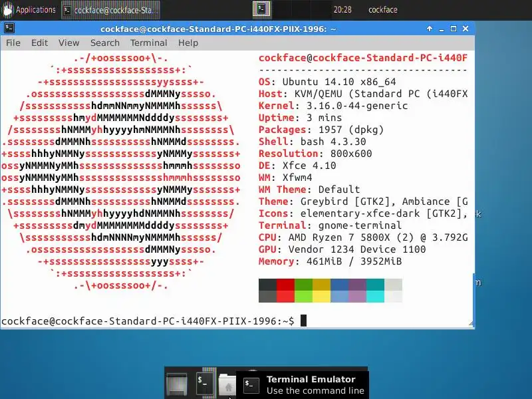The height and width of the screenshot is (399, 532).
Task: Minimize the terminal window
Action: point(442,29)
